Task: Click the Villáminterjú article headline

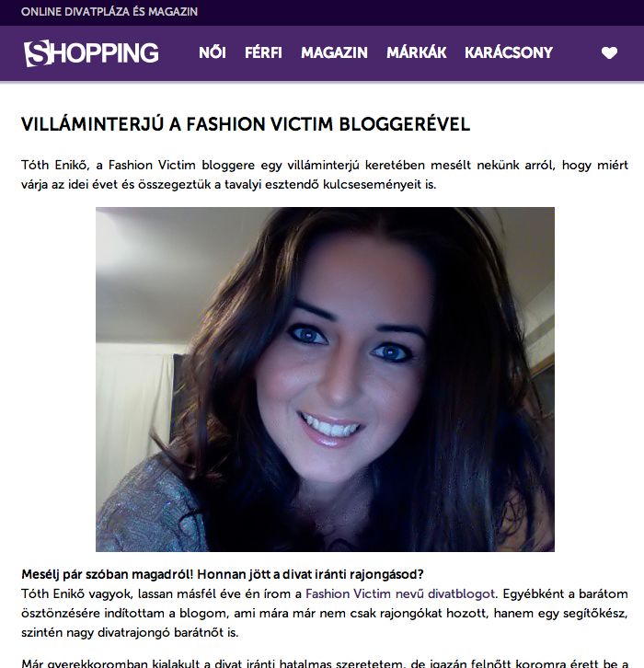Action: (246, 124)
